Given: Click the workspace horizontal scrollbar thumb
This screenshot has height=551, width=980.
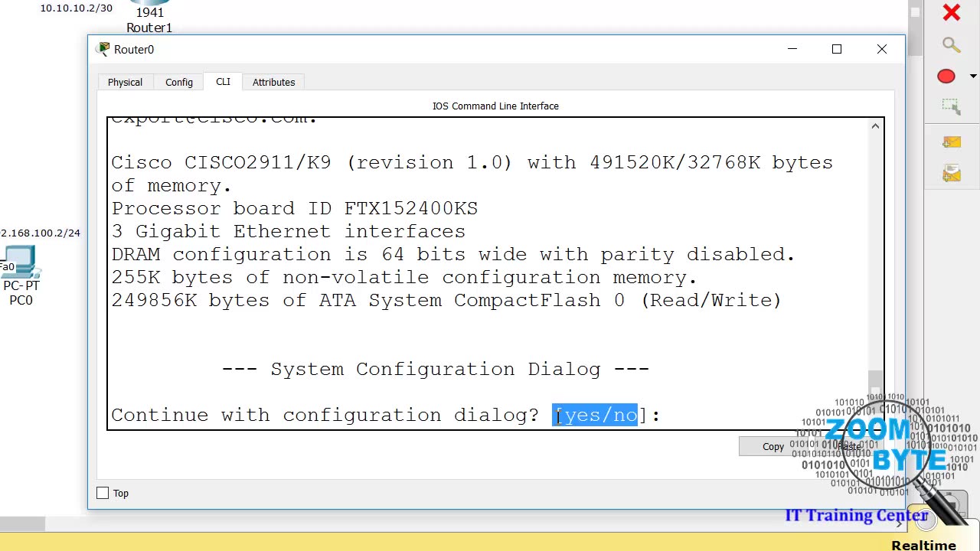Looking at the screenshot, I should pos(23,524).
